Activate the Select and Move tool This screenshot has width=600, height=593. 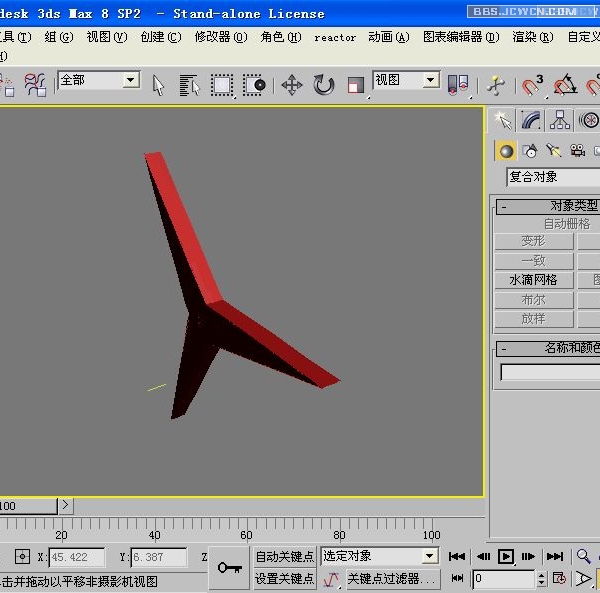292,85
